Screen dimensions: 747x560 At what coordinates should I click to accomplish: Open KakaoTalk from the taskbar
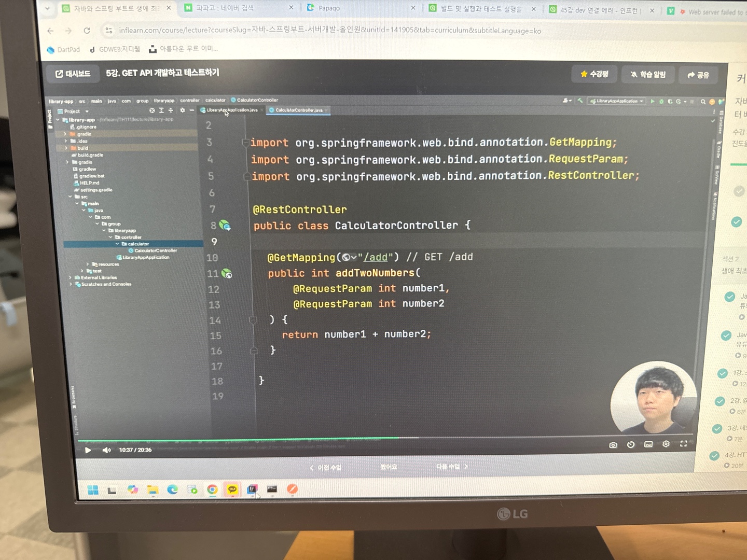[x=232, y=489]
